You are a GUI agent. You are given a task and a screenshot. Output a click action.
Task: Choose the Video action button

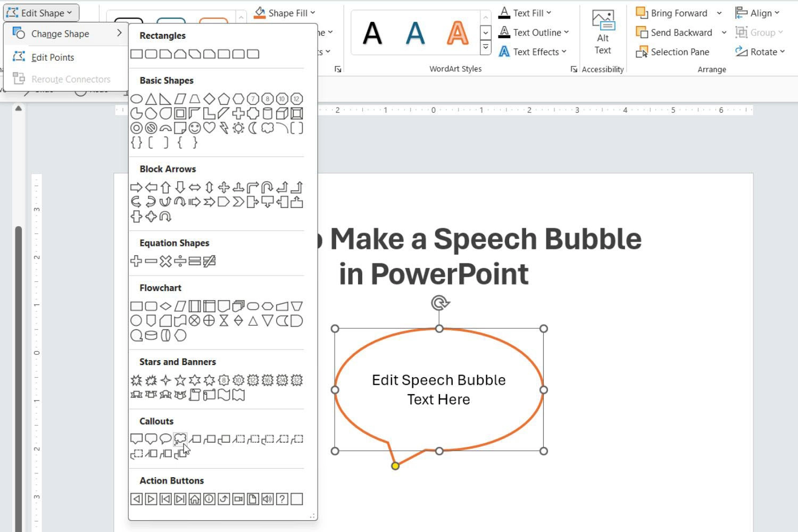click(x=238, y=499)
